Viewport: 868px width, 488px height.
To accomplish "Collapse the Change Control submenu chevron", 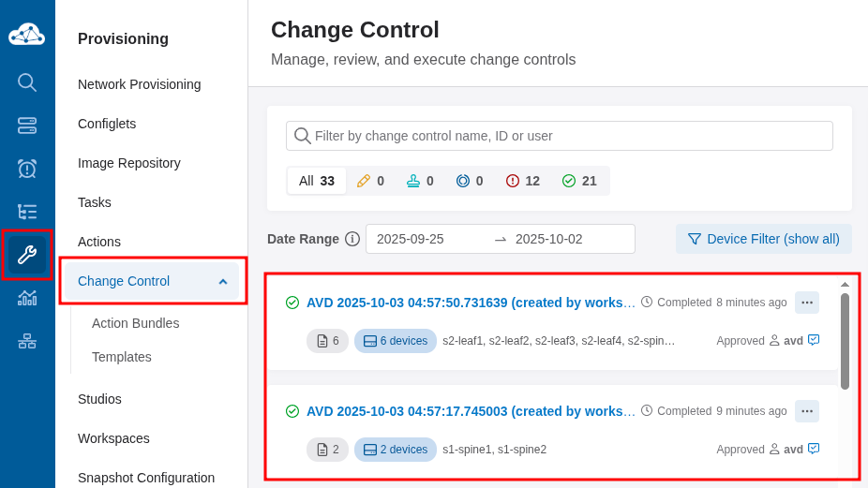I will tap(223, 281).
